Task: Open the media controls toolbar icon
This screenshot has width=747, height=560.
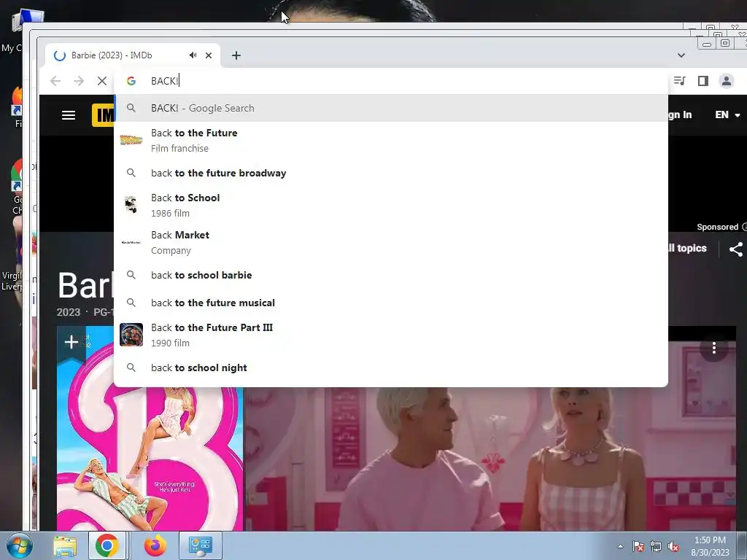Action: pos(680,81)
